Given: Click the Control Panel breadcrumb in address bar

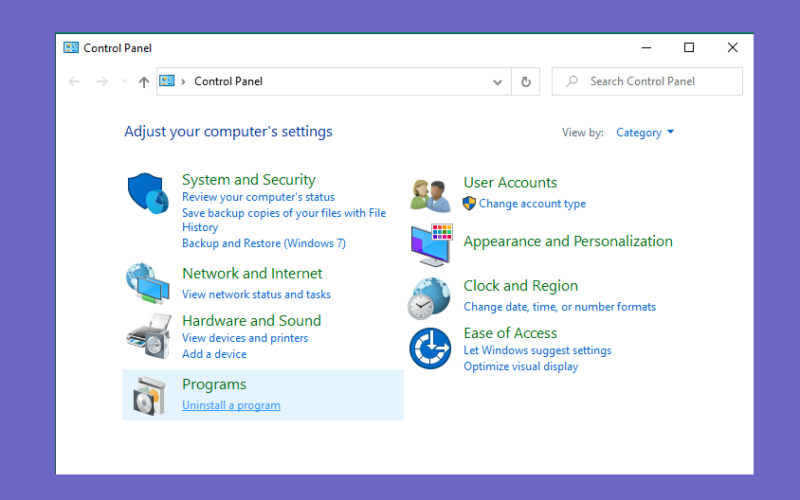Looking at the screenshot, I should 228,81.
